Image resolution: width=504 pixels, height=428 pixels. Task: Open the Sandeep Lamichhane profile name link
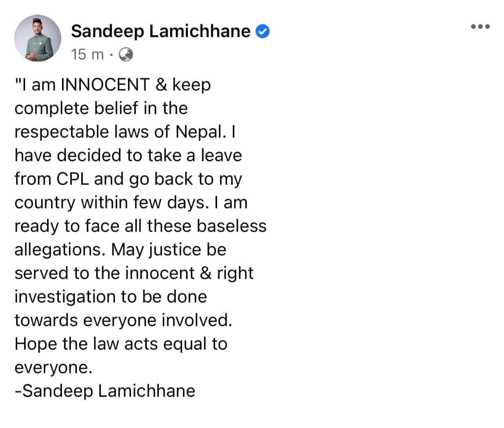pyautogui.click(x=161, y=31)
